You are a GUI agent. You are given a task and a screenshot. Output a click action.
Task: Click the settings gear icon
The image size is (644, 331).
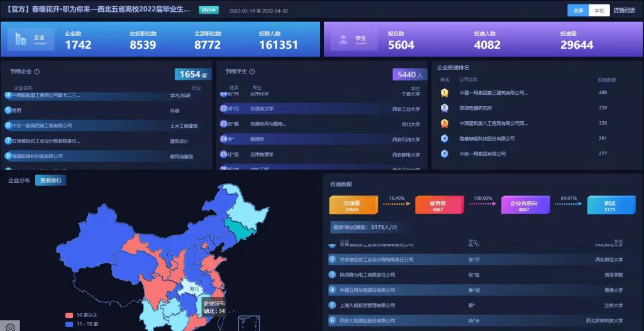pos(10,327)
